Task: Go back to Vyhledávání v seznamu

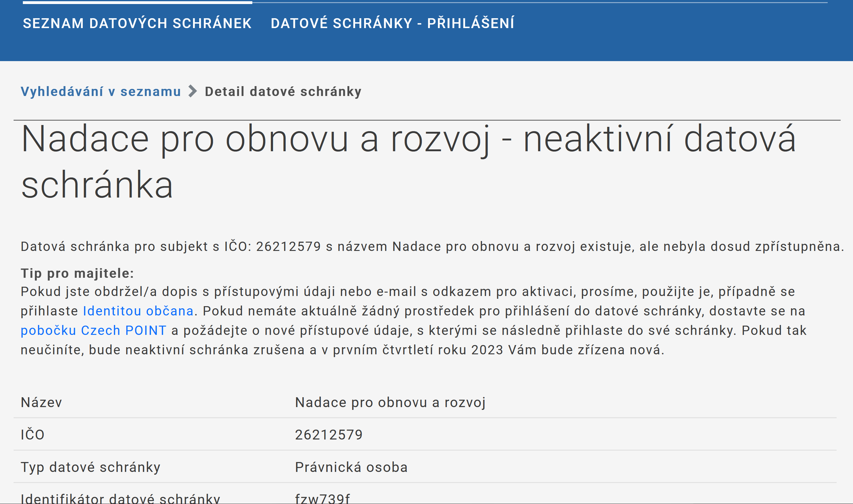Action: click(101, 91)
